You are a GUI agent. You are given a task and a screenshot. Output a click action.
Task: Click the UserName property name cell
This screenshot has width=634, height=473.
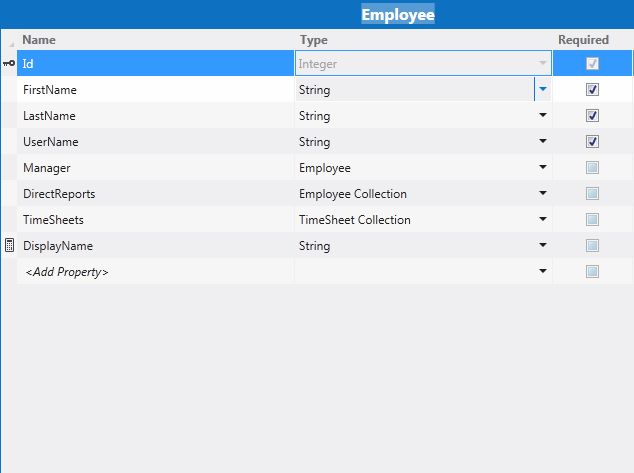click(x=50, y=141)
